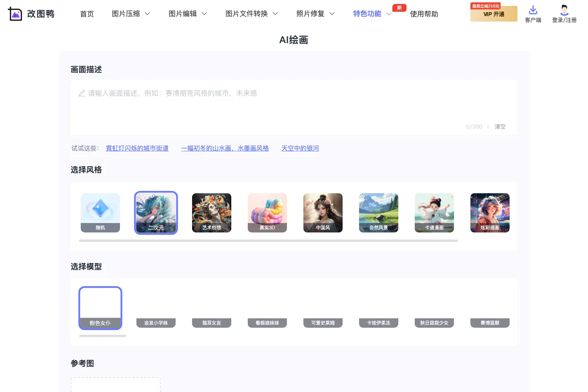The image size is (588, 392).
Task: Use suggestion 霓虹灯闪烁的城市街道
Action: 137,148
